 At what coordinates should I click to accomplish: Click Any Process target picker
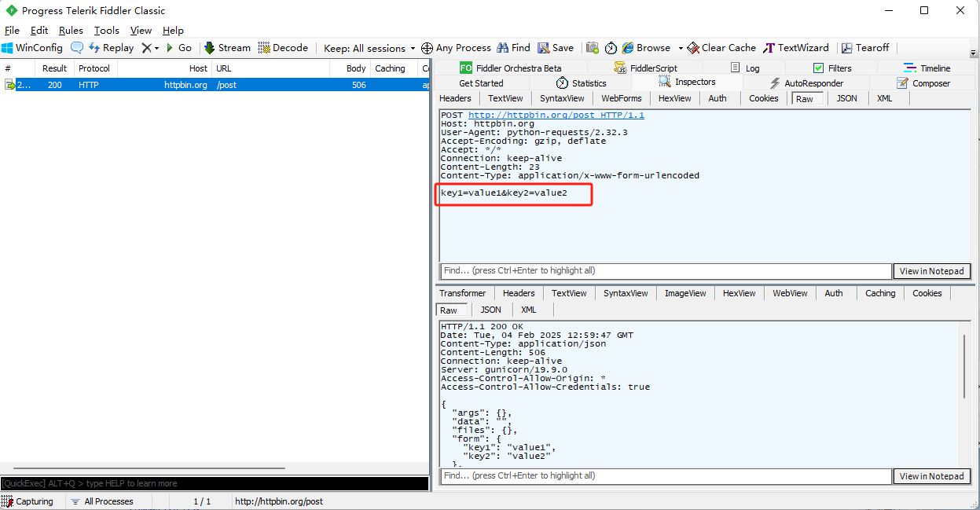click(456, 48)
